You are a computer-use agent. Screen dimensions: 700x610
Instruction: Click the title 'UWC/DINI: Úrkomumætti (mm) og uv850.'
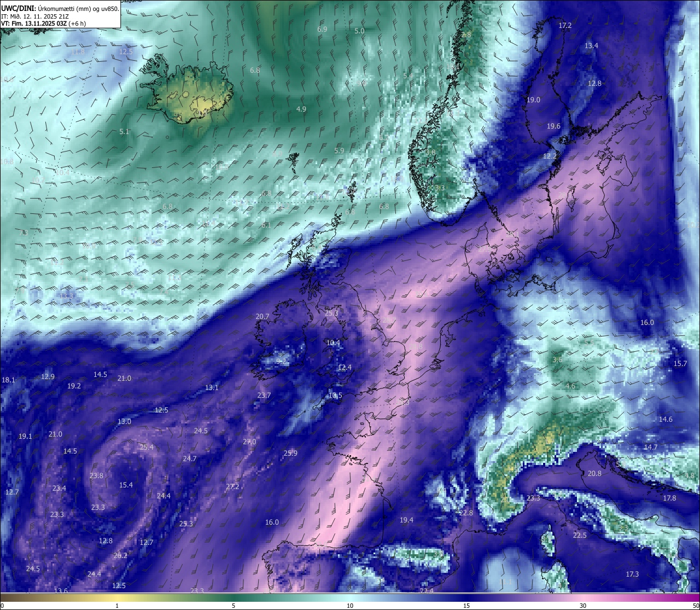click(60, 8)
